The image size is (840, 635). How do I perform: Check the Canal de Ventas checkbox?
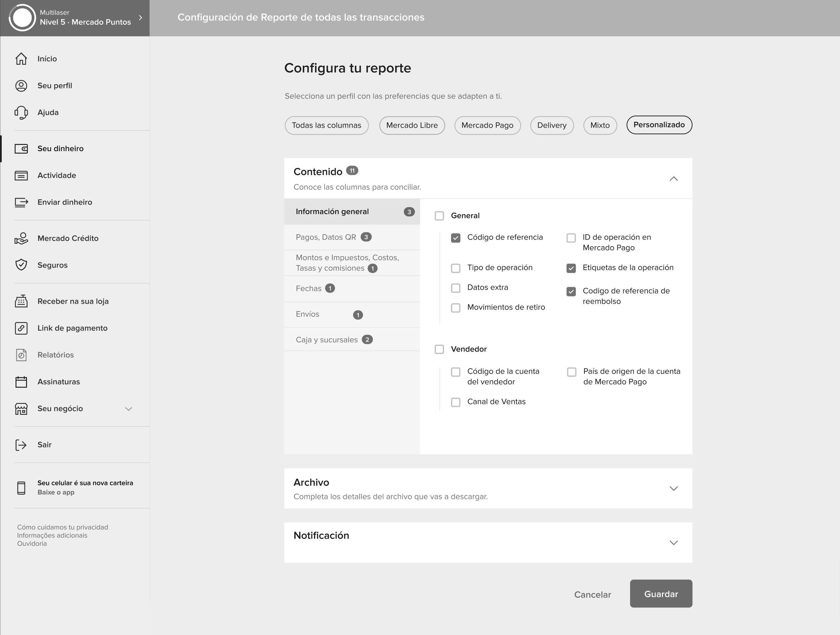pos(456,402)
